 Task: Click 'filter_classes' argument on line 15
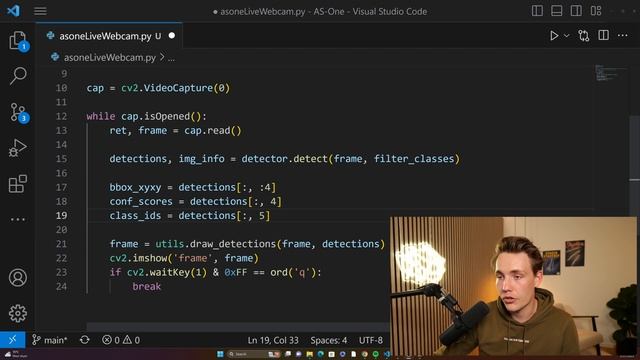click(x=414, y=159)
